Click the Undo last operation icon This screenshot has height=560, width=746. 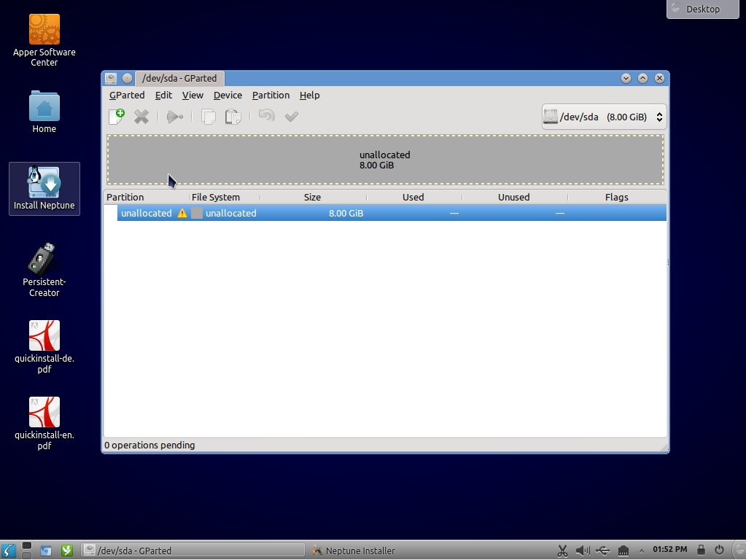266,116
